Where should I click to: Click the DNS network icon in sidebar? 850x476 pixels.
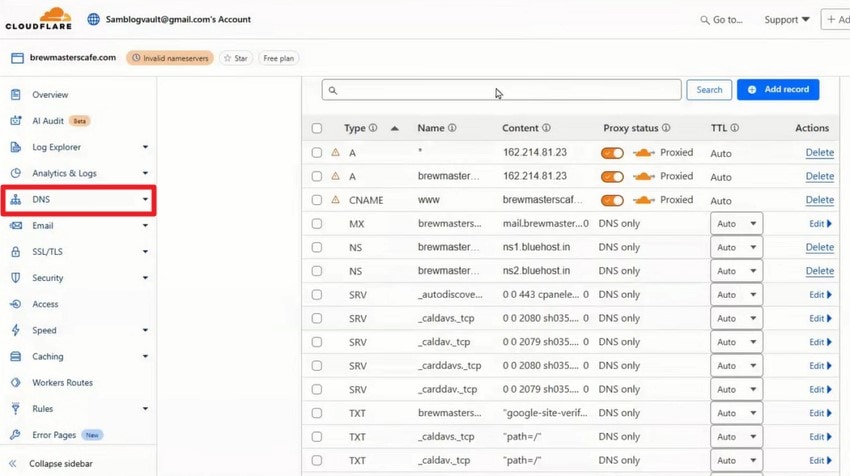click(x=16, y=200)
